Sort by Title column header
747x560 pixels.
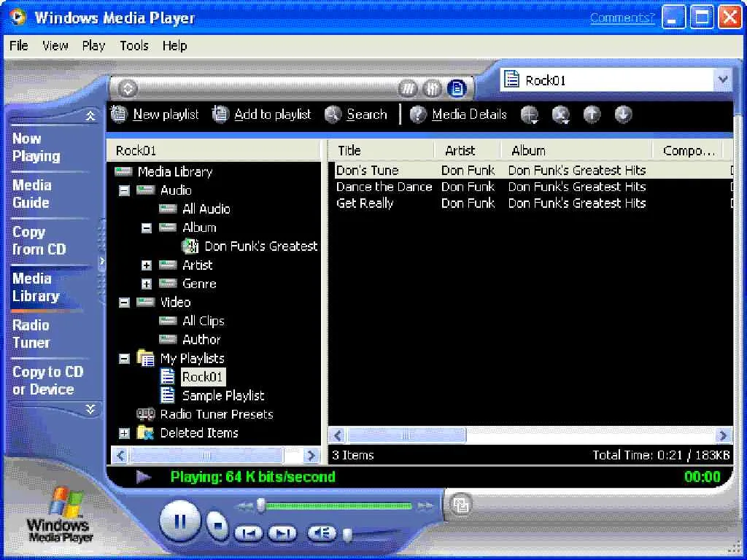tap(381, 150)
